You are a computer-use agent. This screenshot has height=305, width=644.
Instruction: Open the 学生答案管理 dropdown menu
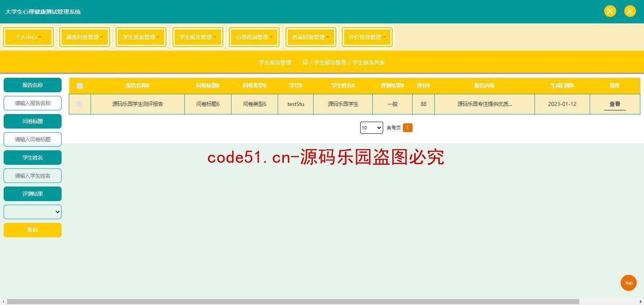click(x=141, y=37)
